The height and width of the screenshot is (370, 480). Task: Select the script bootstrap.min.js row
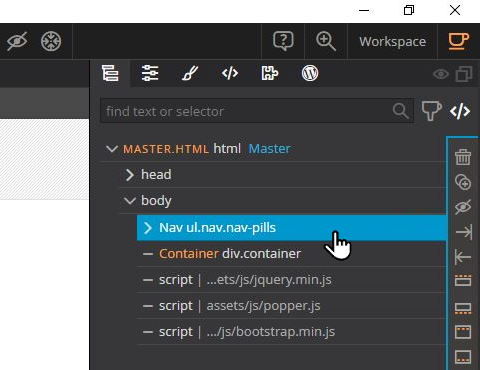[x=292, y=332]
